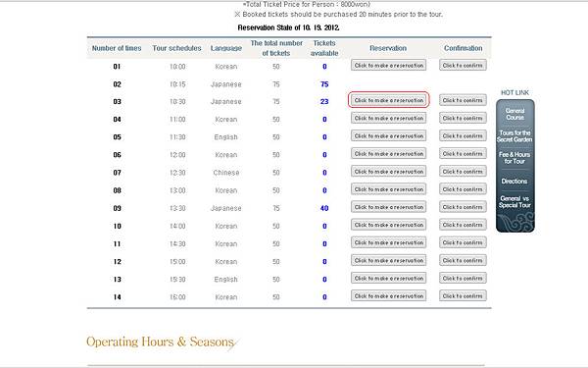Make a reservation for tour 10 at 14:00
Image resolution: width=588 pixels, height=368 pixels.
388,225
